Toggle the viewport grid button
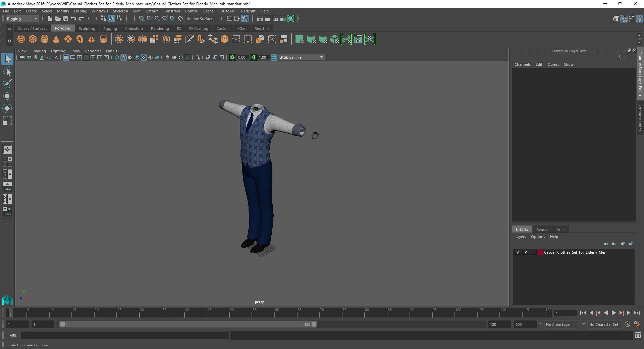Screen dimensions: 644x349 (x=66, y=57)
